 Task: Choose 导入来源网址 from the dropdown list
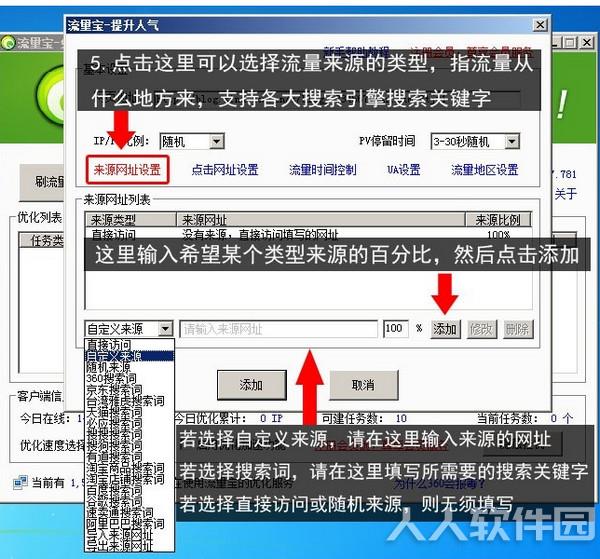click(x=130, y=535)
